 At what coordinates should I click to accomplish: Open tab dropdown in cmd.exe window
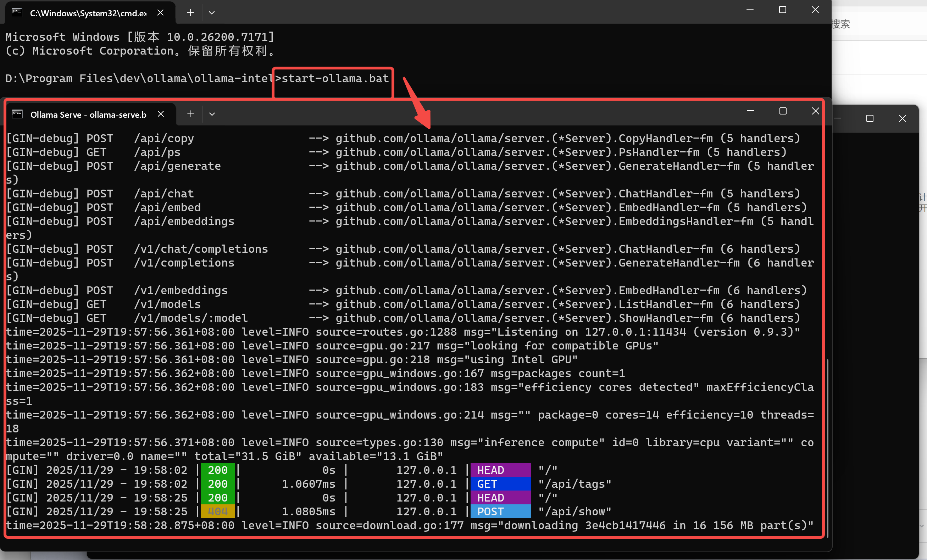tap(211, 13)
